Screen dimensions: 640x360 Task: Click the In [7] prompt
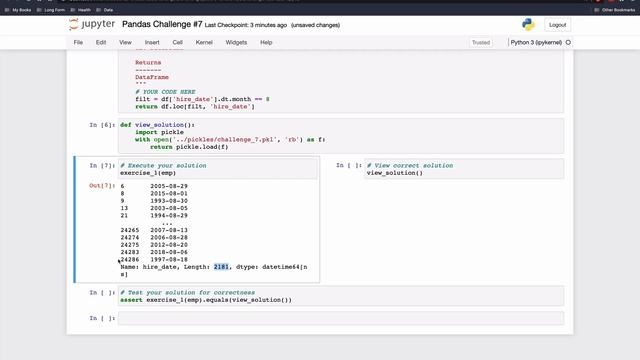click(x=102, y=166)
